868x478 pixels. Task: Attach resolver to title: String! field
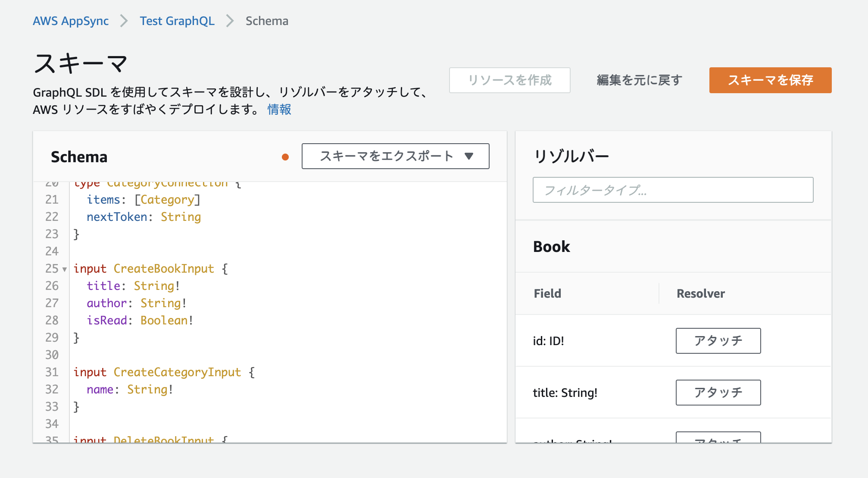click(x=718, y=393)
